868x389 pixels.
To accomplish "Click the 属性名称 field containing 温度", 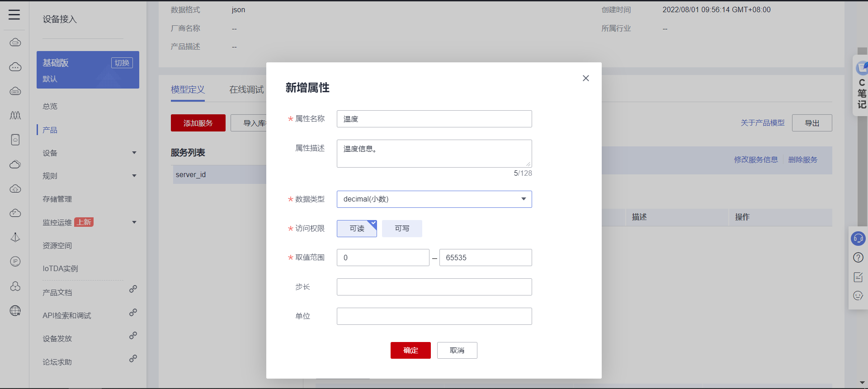I will coord(434,119).
